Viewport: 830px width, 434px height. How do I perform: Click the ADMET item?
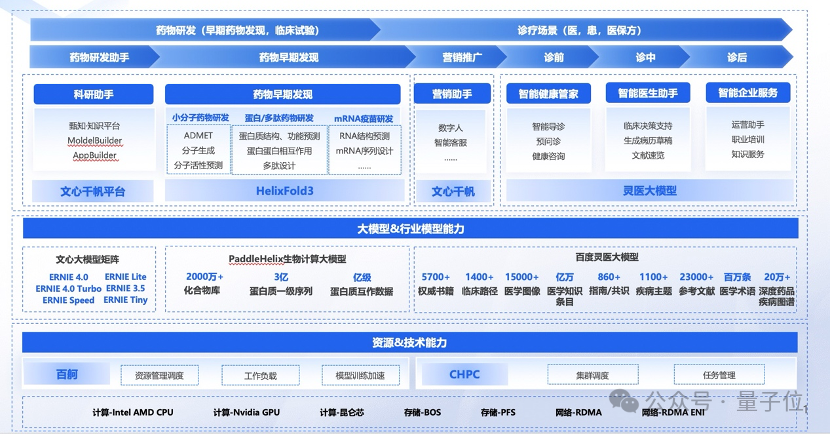[198, 135]
